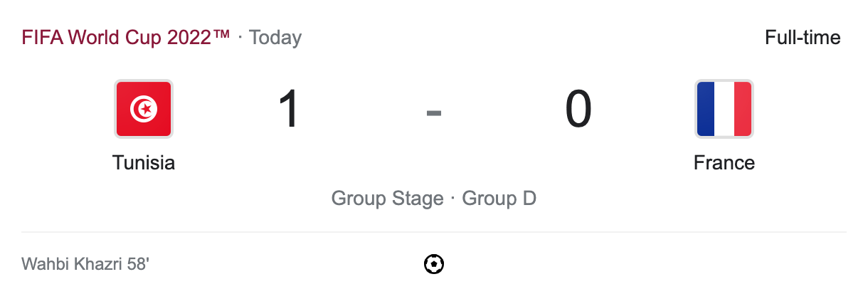The height and width of the screenshot is (294, 868).
Task: Click the Group D label
Action: pyautogui.click(x=499, y=198)
